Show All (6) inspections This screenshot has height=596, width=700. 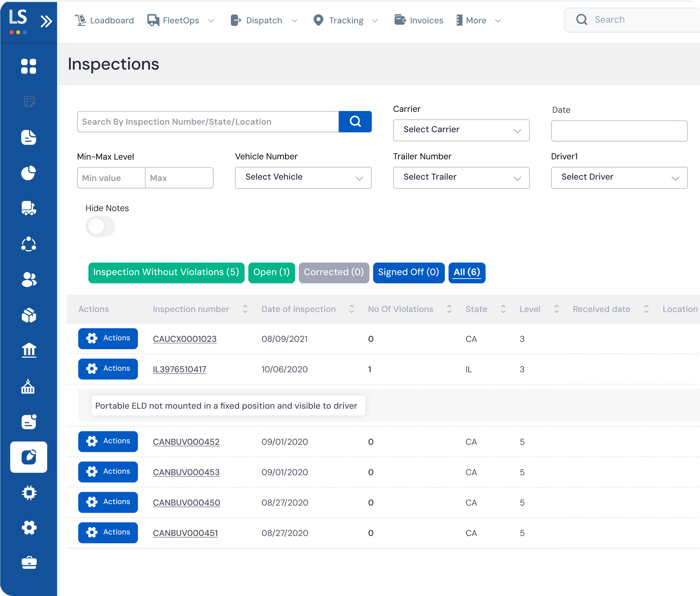click(x=466, y=273)
